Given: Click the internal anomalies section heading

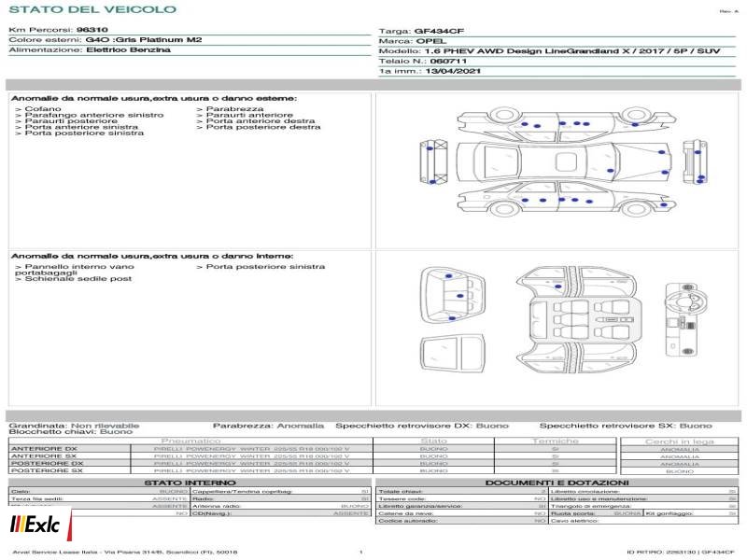Looking at the screenshot, I should coord(152,256).
